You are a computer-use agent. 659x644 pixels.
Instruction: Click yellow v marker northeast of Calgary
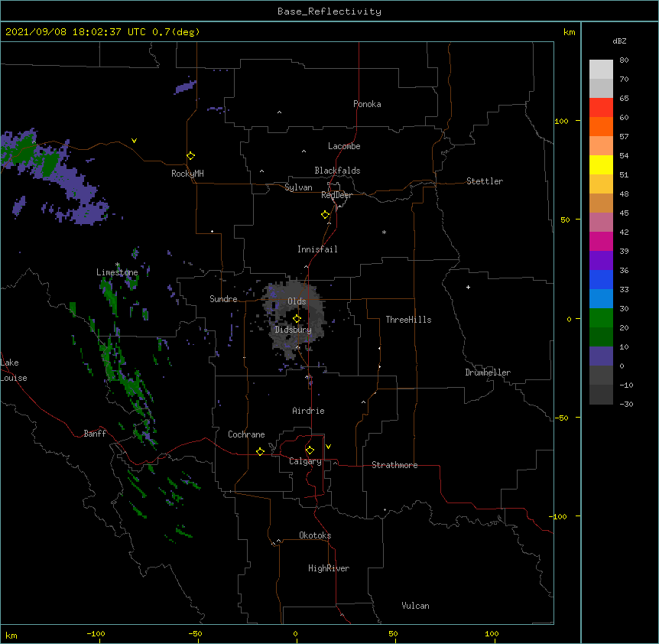328,447
